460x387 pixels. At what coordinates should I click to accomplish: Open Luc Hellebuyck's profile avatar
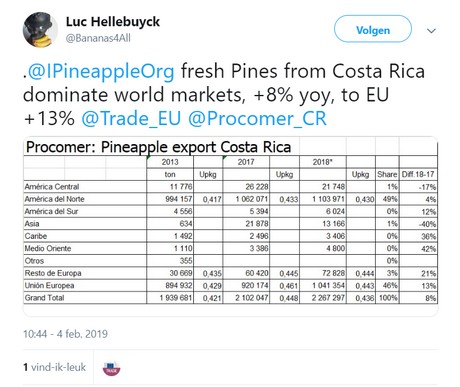pyautogui.click(x=40, y=30)
